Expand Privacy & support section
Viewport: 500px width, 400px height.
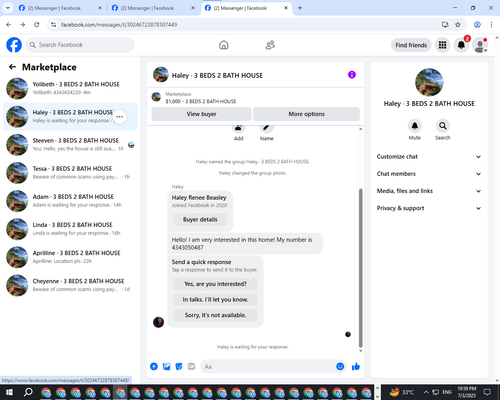point(429,208)
